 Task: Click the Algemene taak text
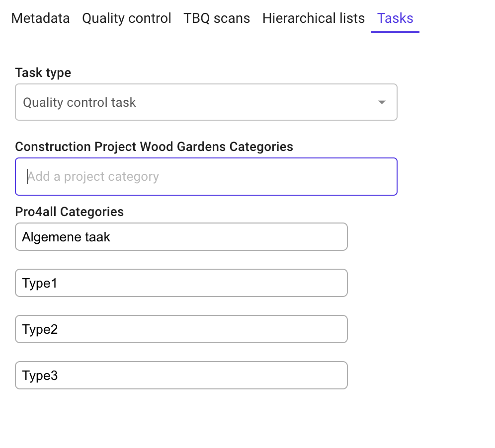[66, 237]
